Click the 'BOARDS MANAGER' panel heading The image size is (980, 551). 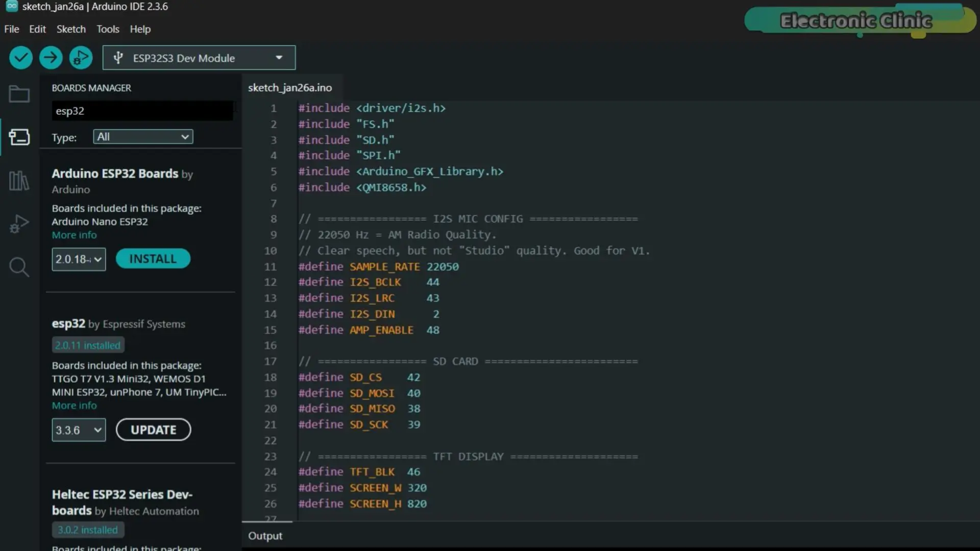[91, 88]
